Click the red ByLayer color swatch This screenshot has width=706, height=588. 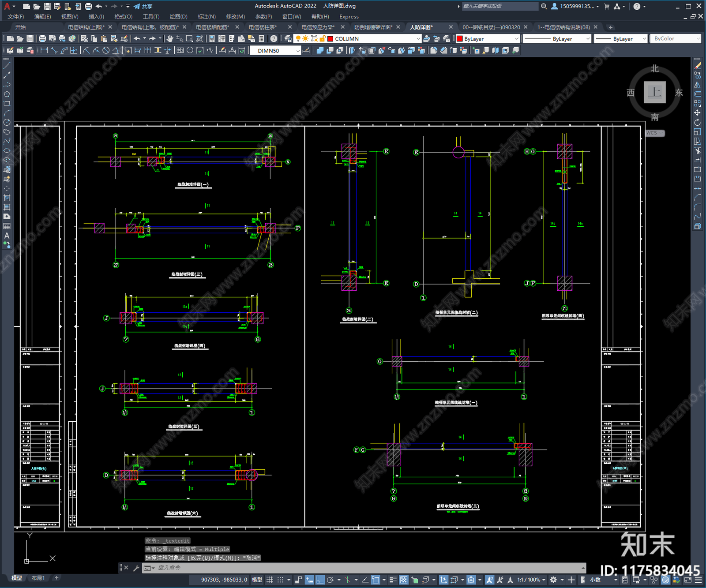tap(459, 39)
